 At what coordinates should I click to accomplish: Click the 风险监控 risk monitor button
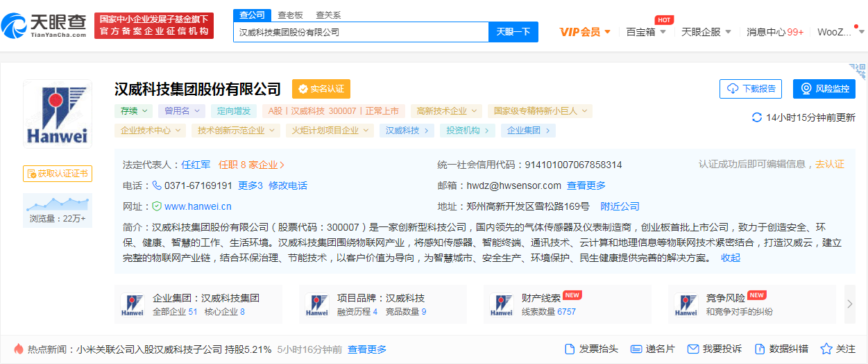pos(824,89)
